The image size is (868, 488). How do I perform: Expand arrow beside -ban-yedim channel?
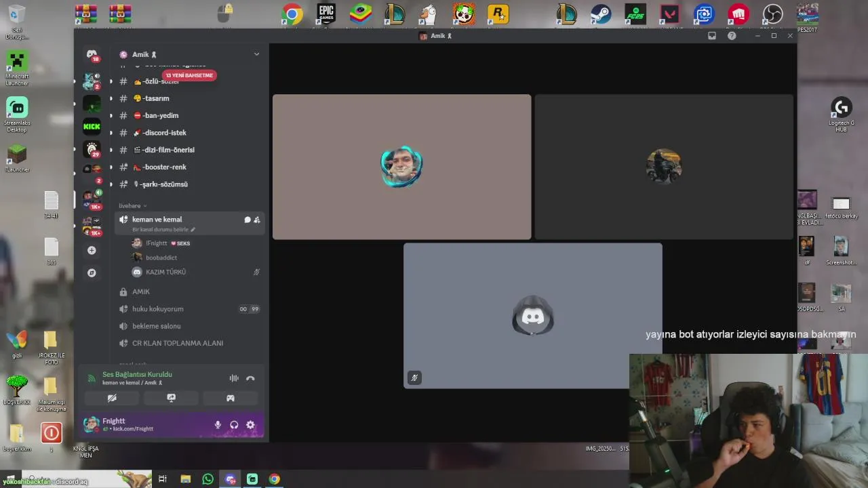click(x=111, y=115)
